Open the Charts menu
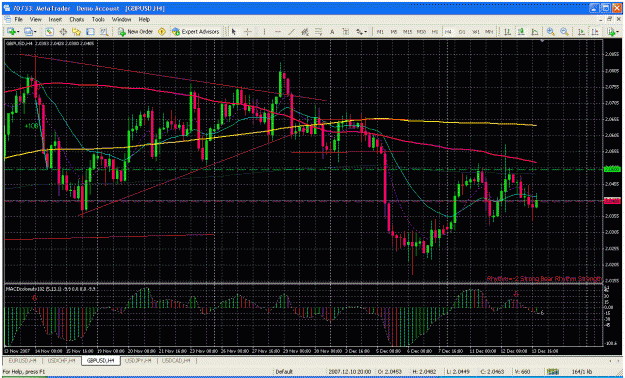 pos(77,19)
